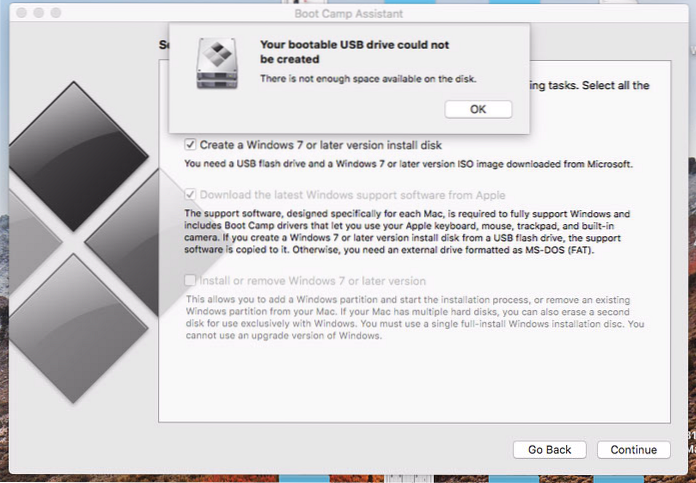This screenshot has width=696, height=483.
Task: Toggle 'Create a Windows 7 or later version install disk' checkbox
Action: coord(190,145)
